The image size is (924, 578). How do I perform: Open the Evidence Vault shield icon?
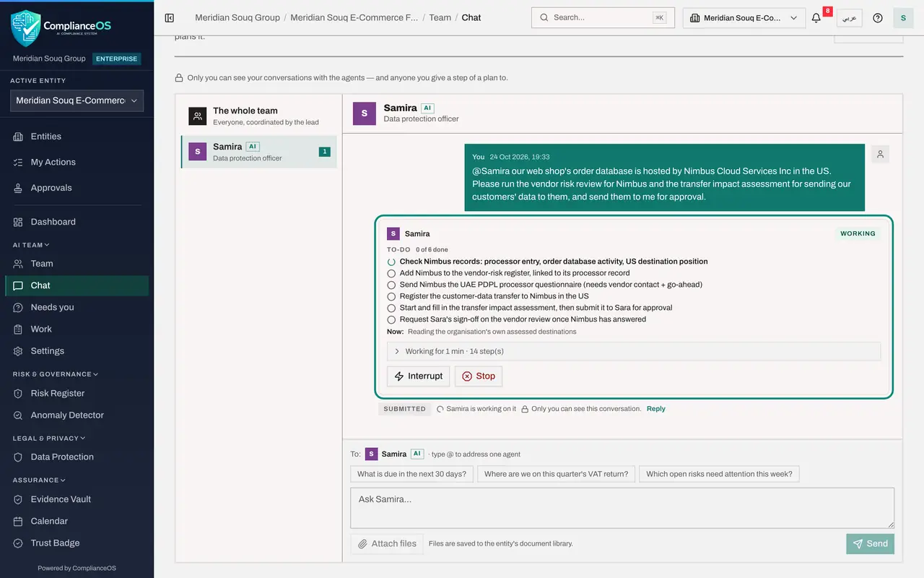tap(19, 499)
